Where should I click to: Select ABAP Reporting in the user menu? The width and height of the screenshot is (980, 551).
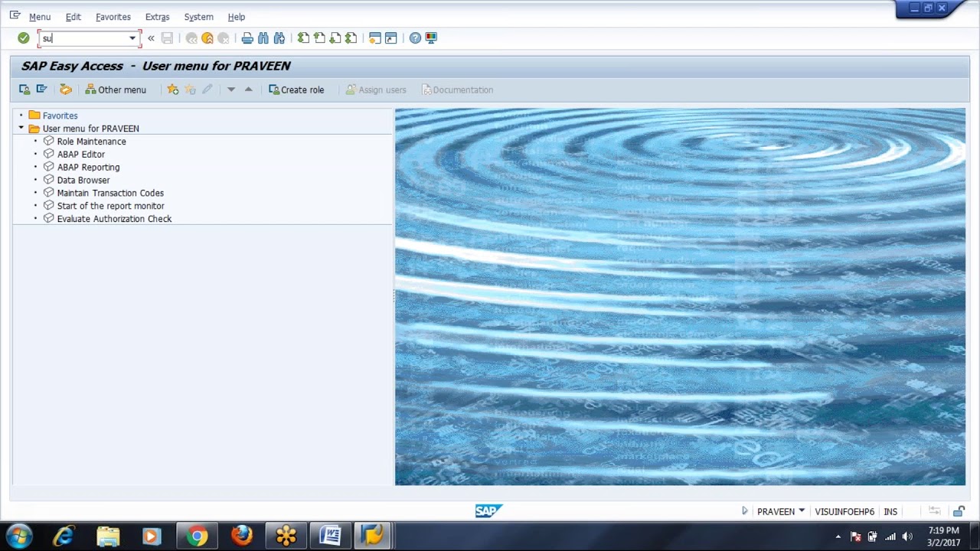pyautogui.click(x=88, y=168)
